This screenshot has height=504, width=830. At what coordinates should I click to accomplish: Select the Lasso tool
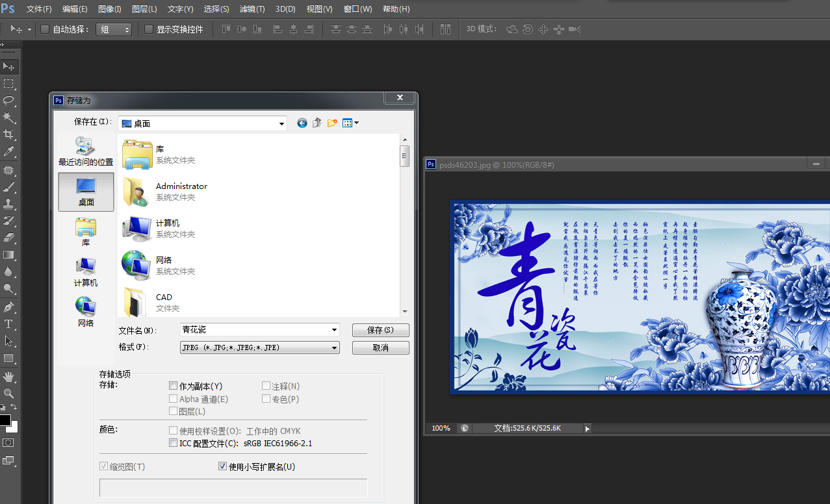9,101
